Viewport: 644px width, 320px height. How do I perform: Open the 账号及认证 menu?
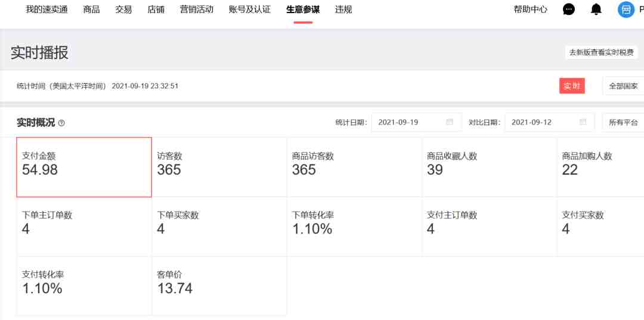[x=250, y=10]
